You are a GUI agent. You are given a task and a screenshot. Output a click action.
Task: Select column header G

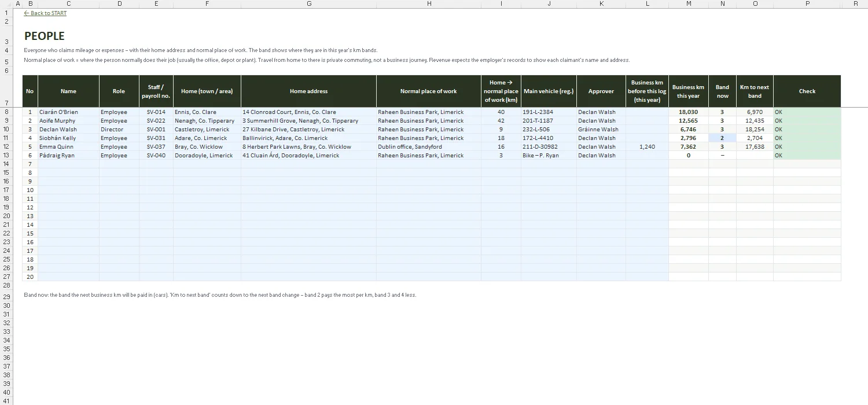click(x=308, y=3)
